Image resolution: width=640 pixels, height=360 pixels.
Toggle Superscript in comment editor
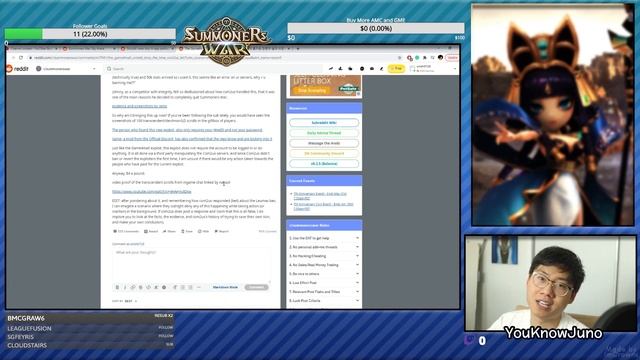tap(156, 287)
